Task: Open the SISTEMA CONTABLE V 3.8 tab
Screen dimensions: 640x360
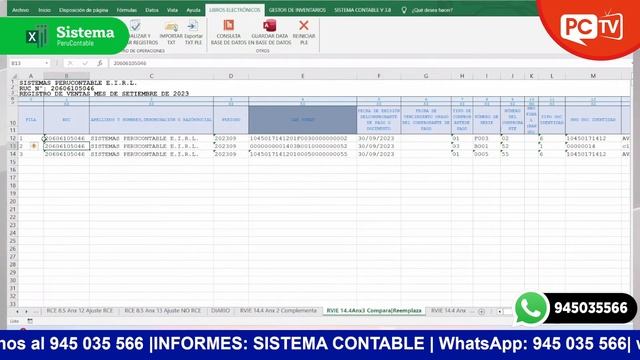Action: pos(362,10)
